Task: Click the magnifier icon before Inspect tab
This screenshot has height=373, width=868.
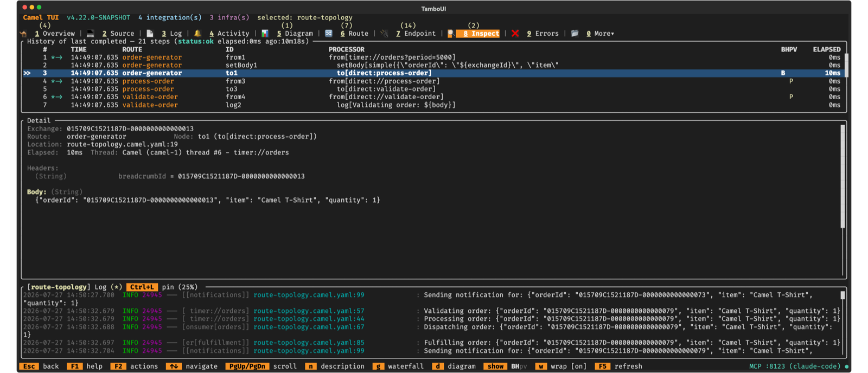Action: [x=450, y=34]
